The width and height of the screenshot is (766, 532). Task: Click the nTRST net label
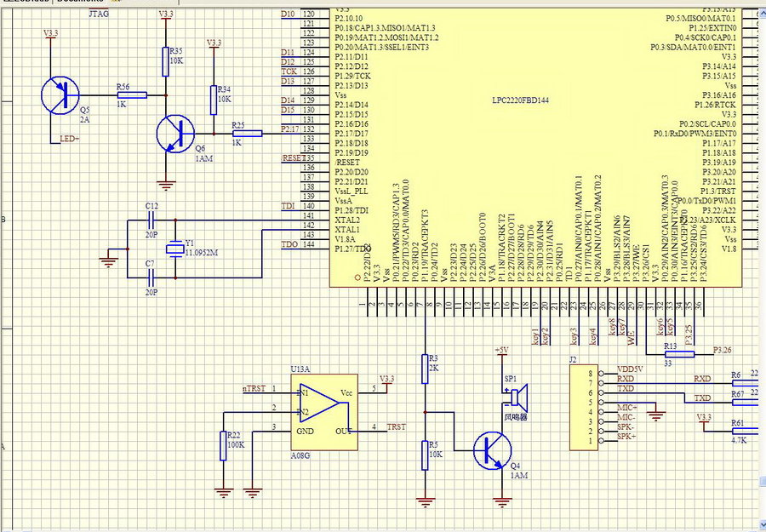pyautogui.click(x=254, y=389)
